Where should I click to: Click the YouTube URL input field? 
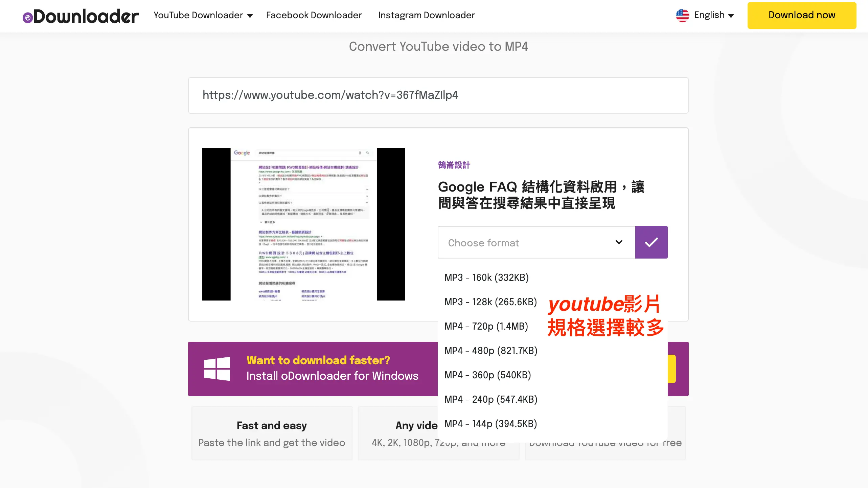pos(438,95)
